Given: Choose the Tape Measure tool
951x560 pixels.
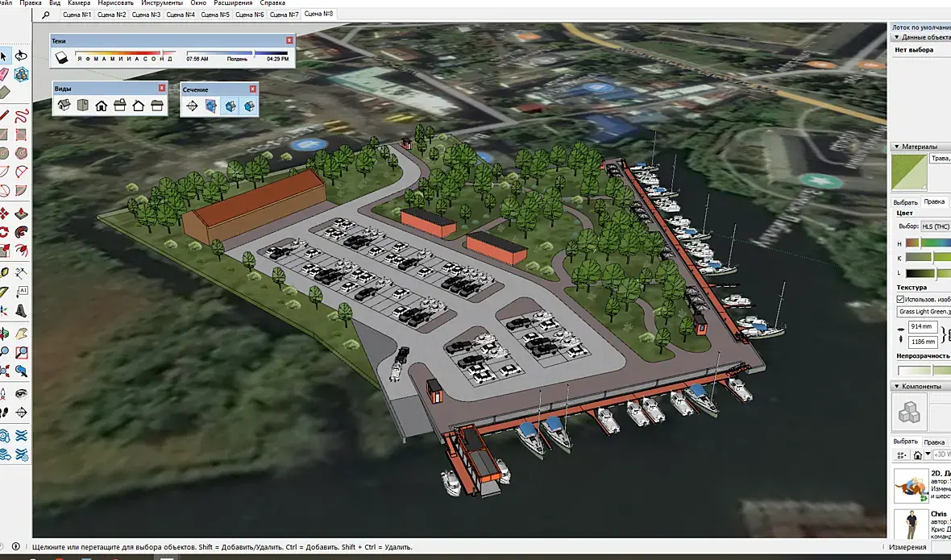Looking at the screenshot, I should click(4, 272).
